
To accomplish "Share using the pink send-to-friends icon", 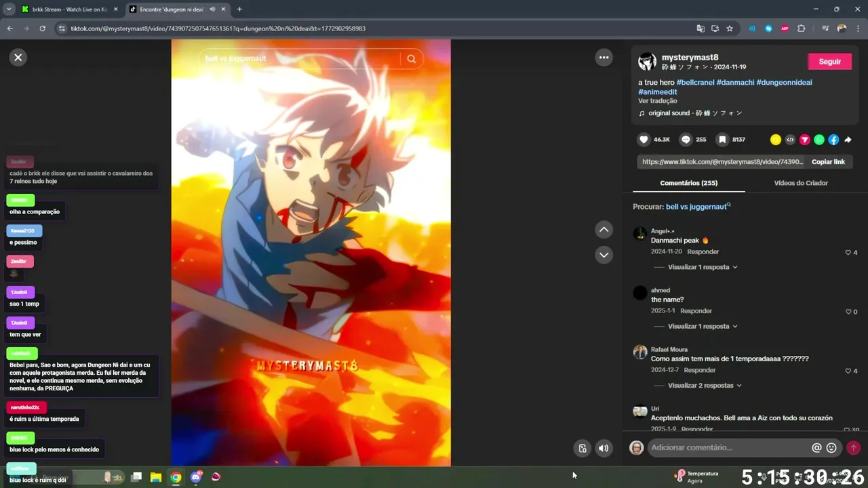I will click(805, 140).
